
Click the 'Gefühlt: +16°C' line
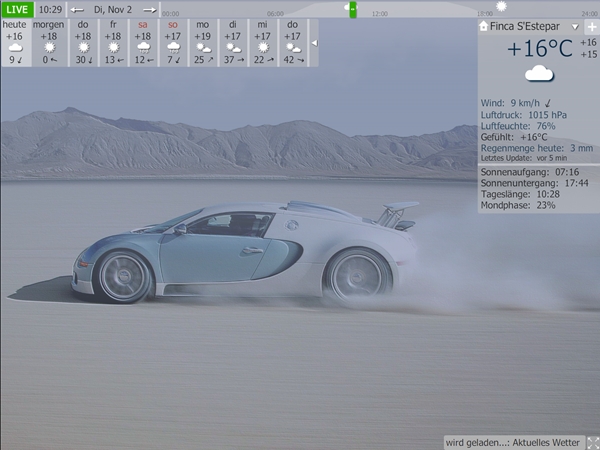tap(514, 137)
